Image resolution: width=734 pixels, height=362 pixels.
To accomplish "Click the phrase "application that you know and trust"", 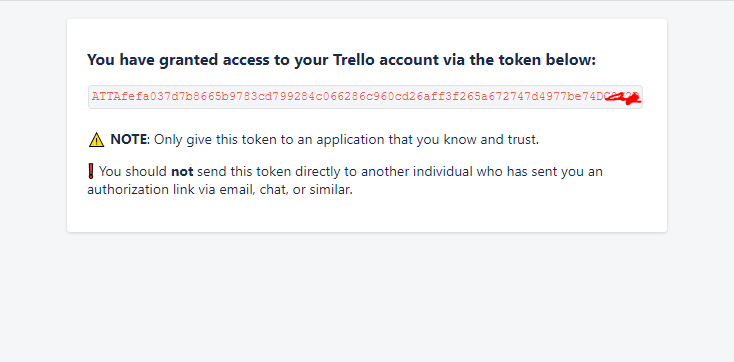I will tap(428, 140).
